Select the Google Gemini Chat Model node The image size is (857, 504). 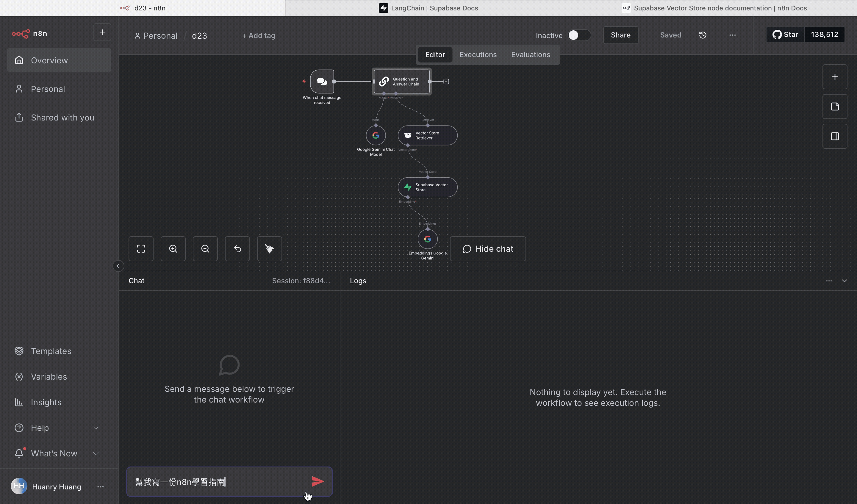coord(376,135)
